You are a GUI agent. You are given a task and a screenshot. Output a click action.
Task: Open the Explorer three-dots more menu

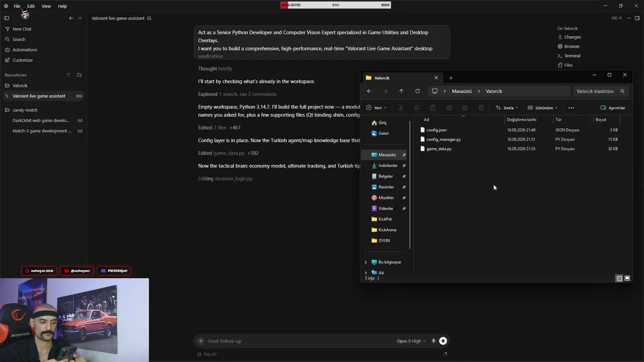coord(571,108)
